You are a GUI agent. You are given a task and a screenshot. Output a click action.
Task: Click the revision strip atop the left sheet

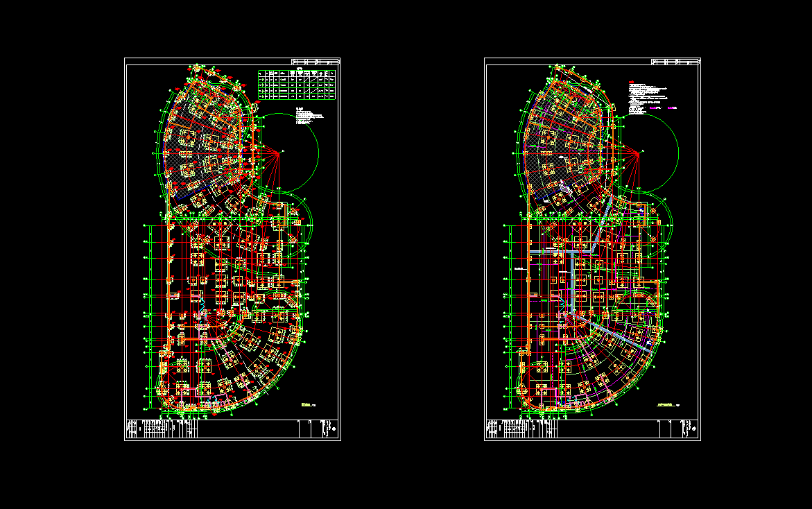coord(316,62)
